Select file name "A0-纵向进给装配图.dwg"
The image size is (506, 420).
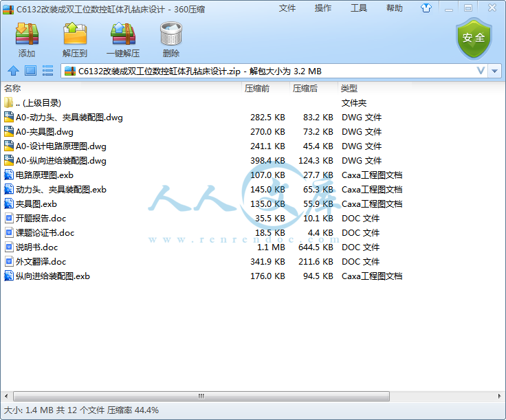pyautogui.click(x=61, y=161)
